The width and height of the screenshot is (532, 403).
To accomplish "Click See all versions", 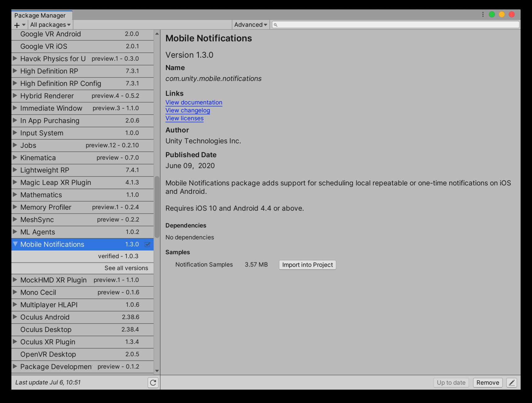I will (126, 268).
